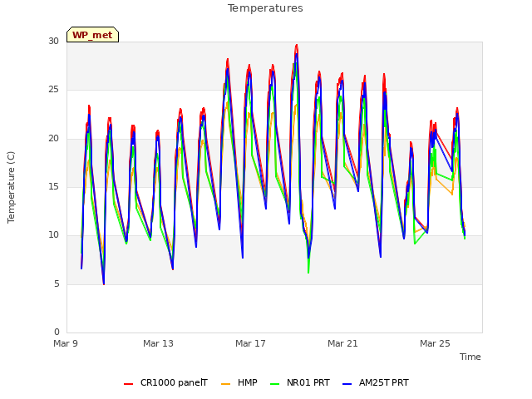Click the 5 y-axis tick label
This screenshot has width=532, height=399.
57,283
